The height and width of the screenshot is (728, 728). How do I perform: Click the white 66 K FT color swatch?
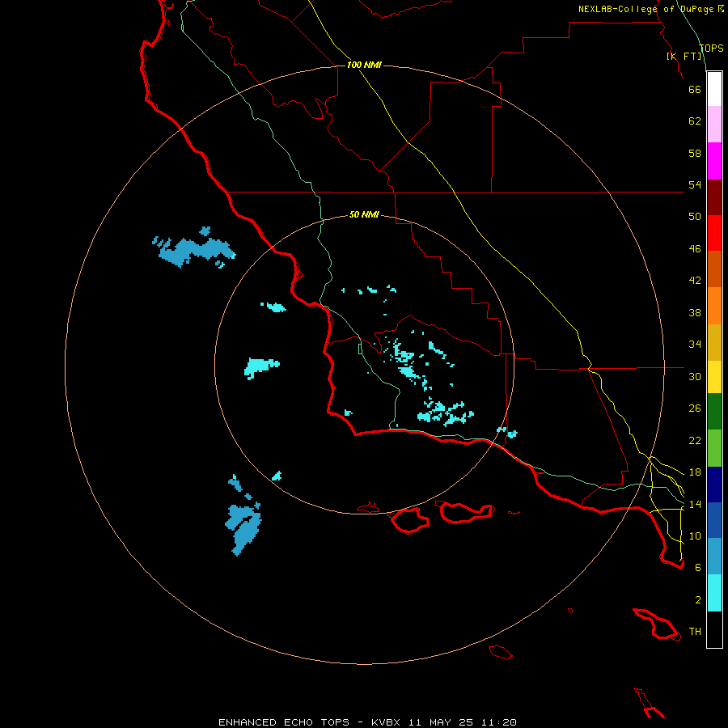click(714, 89)
